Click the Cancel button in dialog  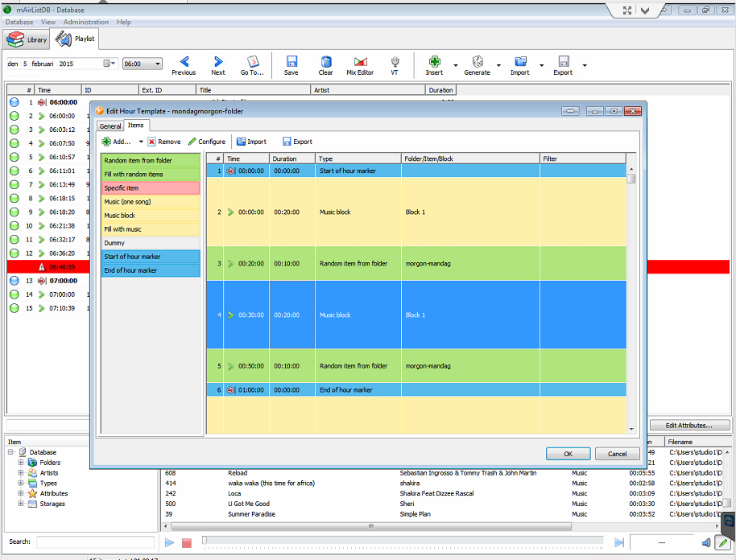click(x=617, y=454)
